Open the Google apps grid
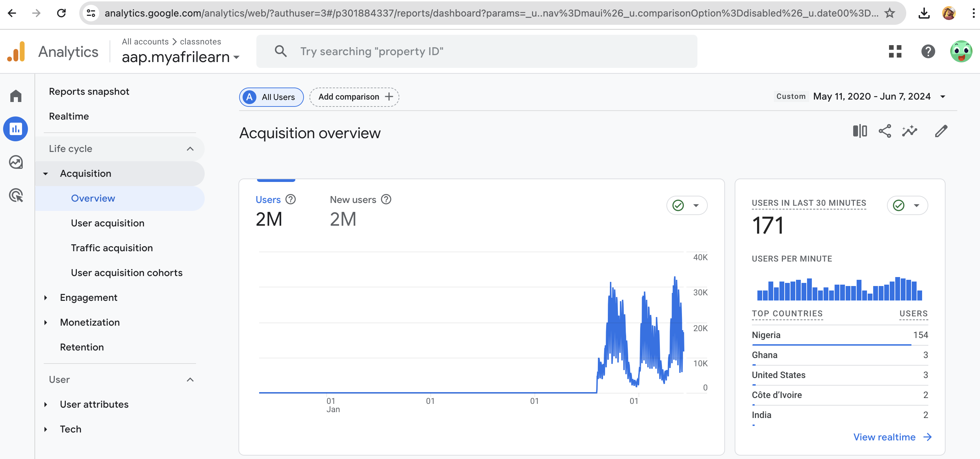Image resolution: width=980 pixels, height=459 pixels. pyautogui.click(x=895, y=51)
